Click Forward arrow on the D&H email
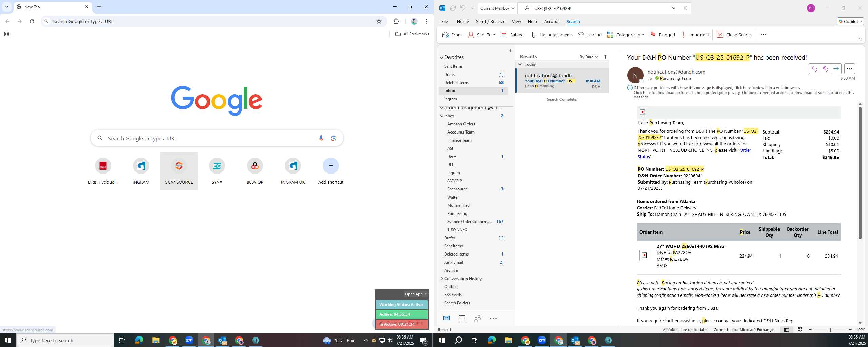Viewport: 868px width, 347px height. click(x=836, y=69)
